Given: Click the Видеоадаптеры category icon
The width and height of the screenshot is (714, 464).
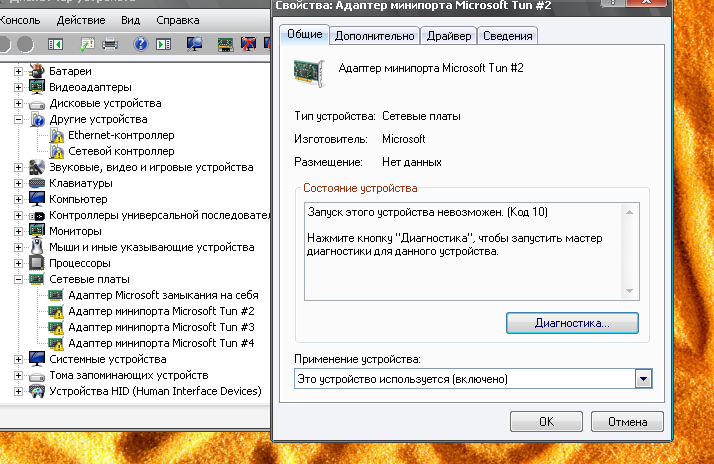Looking at the screenshot, I should click(x=37, y=87).
